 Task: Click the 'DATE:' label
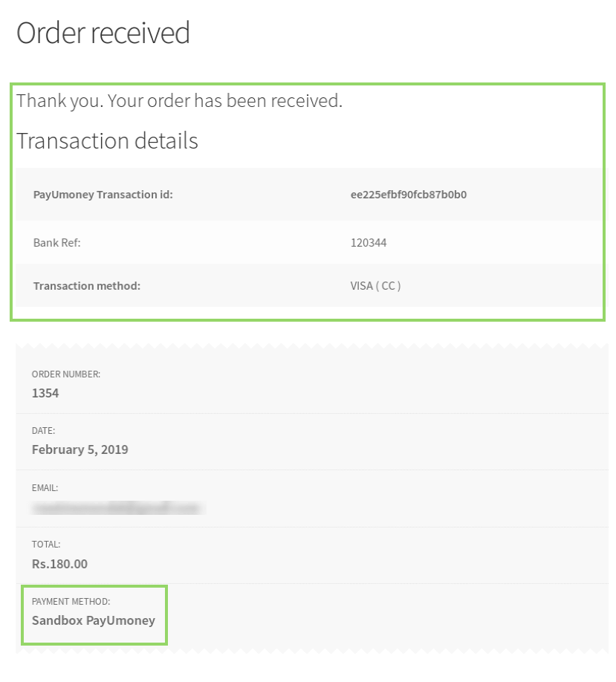point(44,431)
